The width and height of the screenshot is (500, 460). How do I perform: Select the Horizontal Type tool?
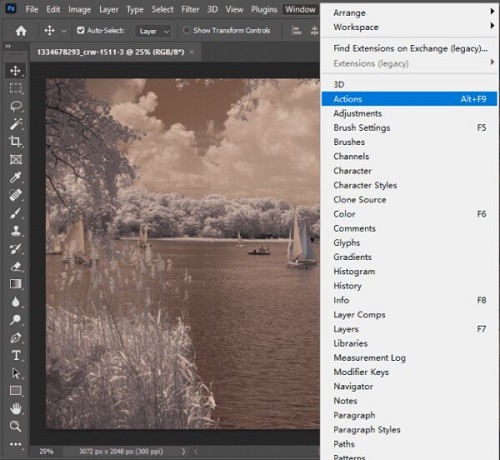[16, 355]
